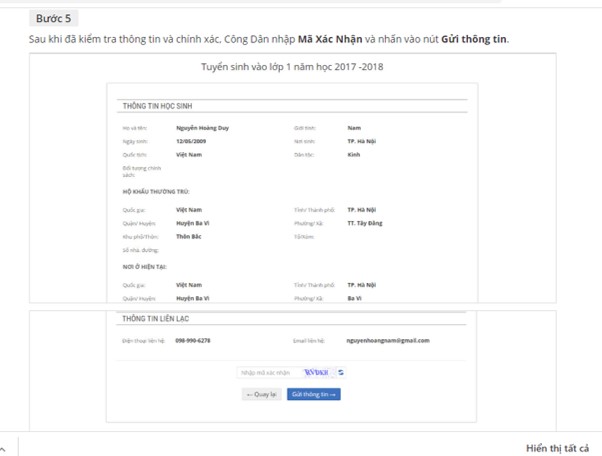Click the 'Nhập mã xác nhận' input field

click(265, 372)
